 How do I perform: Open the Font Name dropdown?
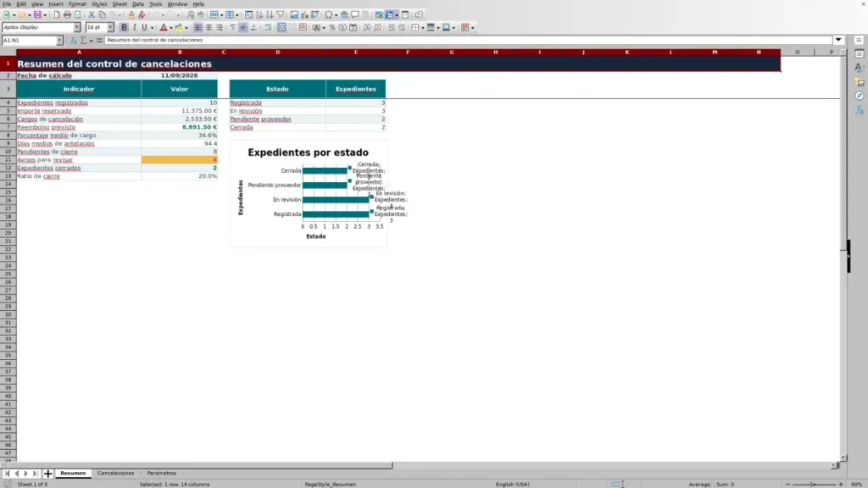(77, 27)
